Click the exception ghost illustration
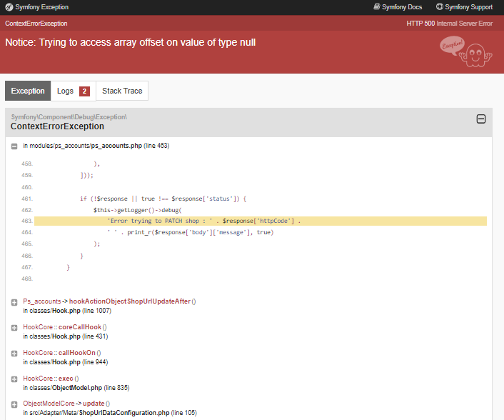This screenshot has width=504, height=420. click(x=466, y=51)
